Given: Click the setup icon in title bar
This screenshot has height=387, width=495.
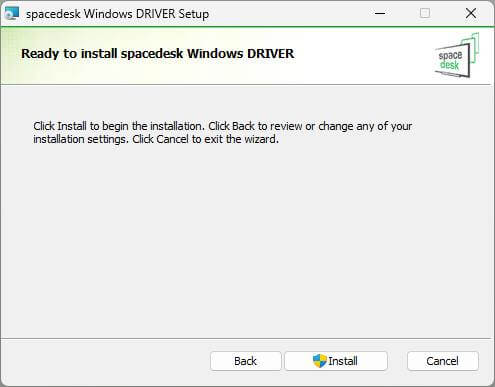Looking at the screenshot, I should [12, 13].
